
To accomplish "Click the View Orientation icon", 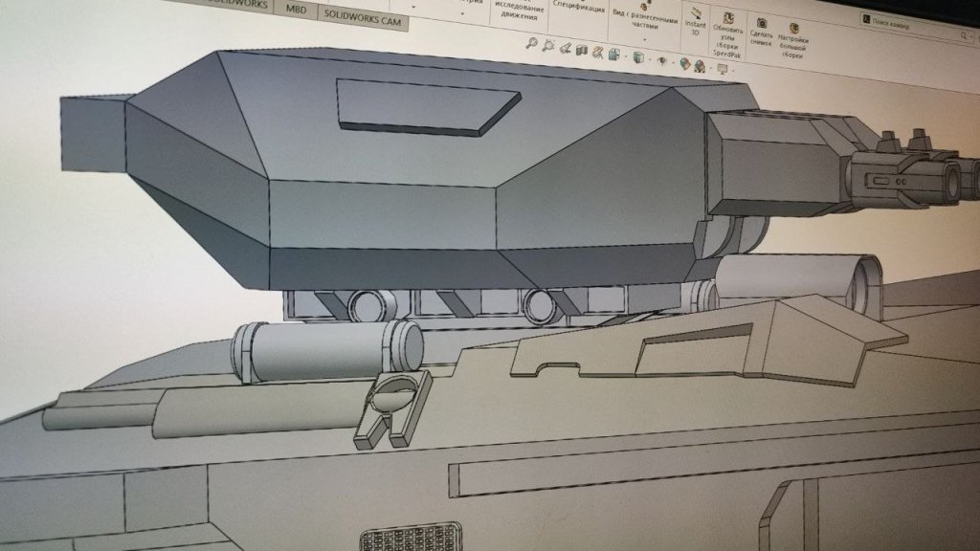I will click(x=616, y=54).
